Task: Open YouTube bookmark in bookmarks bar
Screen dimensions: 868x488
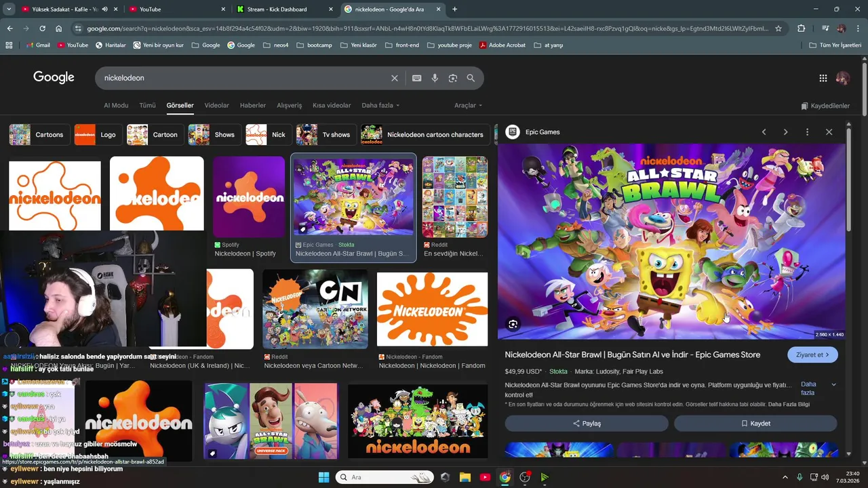Action: point(73,45)
